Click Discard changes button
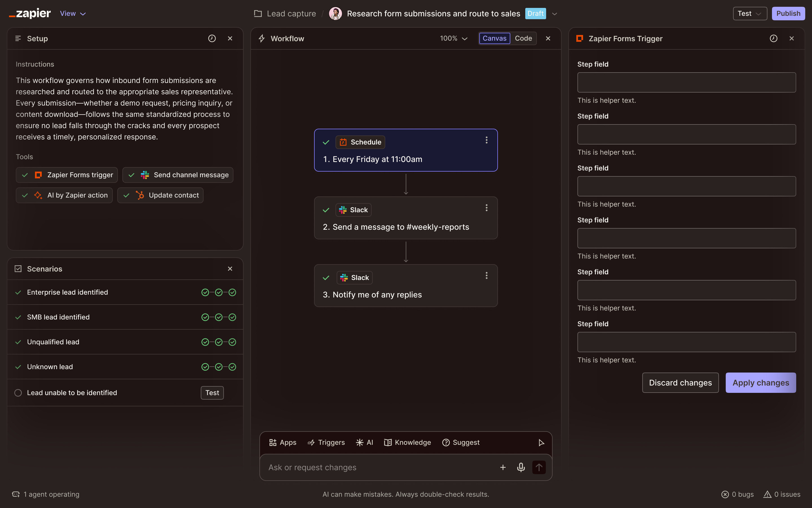The image size is (812, 508). coord(680,382)
